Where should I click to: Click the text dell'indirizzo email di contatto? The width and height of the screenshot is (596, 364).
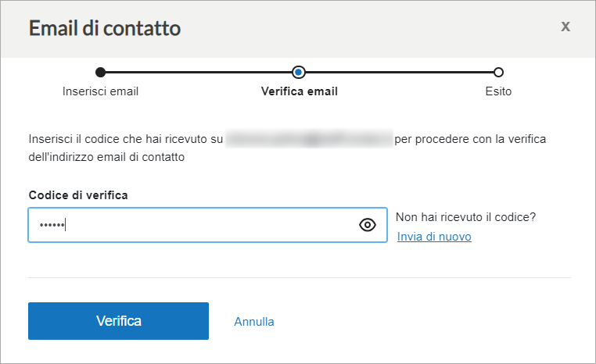[106, 157]
